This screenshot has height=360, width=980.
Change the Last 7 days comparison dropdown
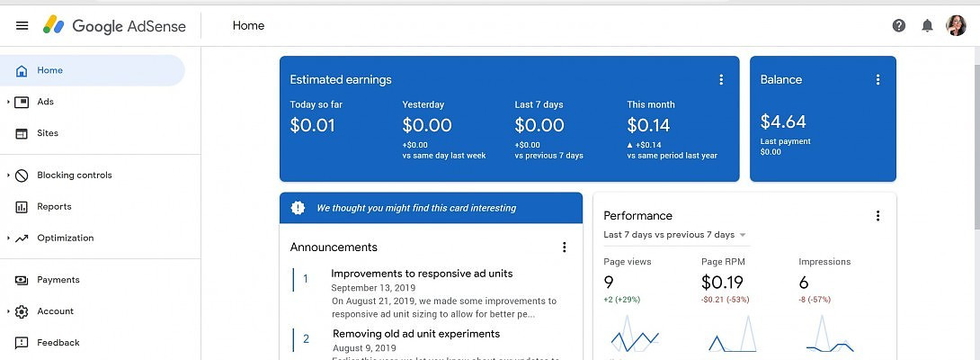coord(675,235)
